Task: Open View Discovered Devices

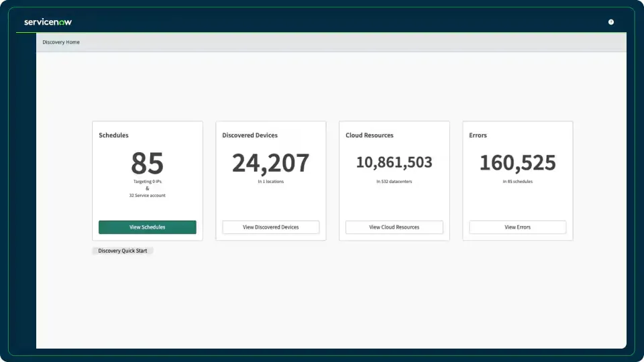Action: [x=270, y=227]
